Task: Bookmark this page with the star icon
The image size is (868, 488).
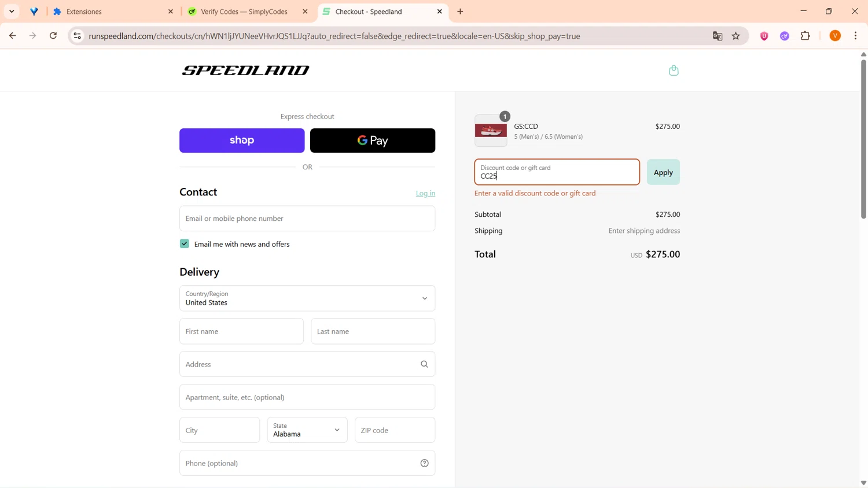Action: pyautogui.click(x=736, y=36)
